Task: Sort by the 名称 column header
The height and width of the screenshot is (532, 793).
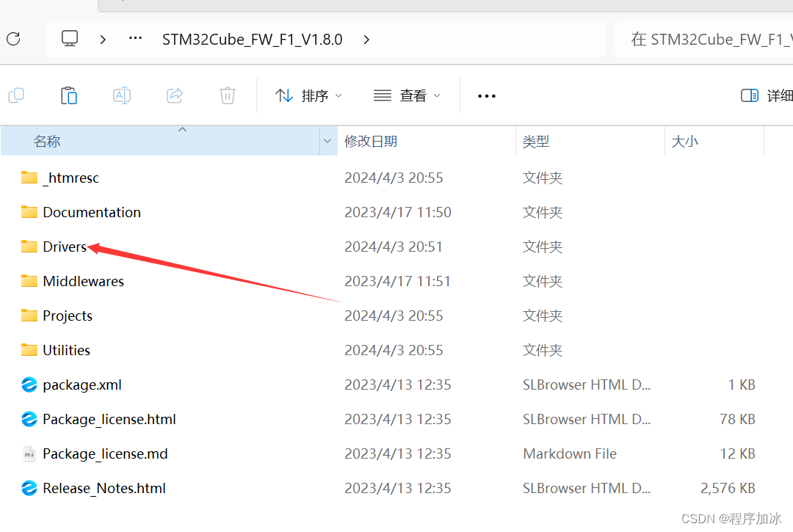Action: (160, 141)
